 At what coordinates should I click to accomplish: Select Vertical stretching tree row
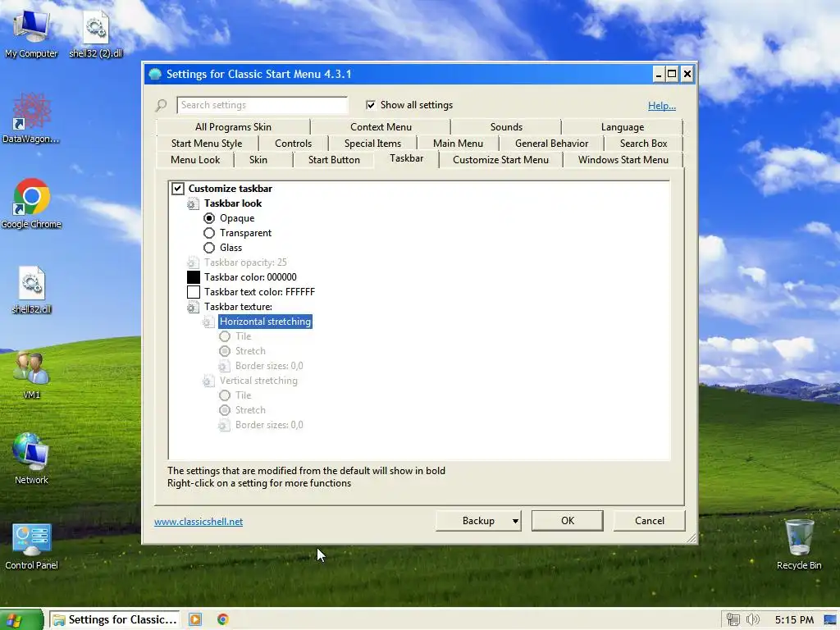coord(258,381)
